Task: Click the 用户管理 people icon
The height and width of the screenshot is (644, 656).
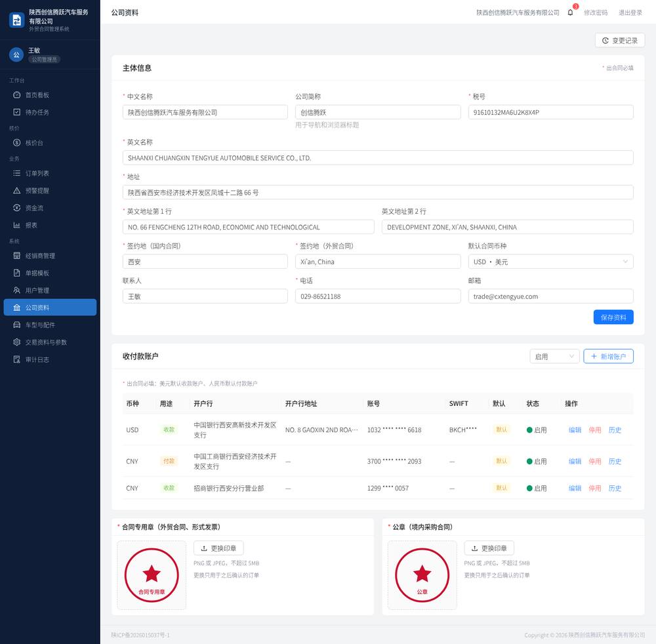Action: [17, 291]
